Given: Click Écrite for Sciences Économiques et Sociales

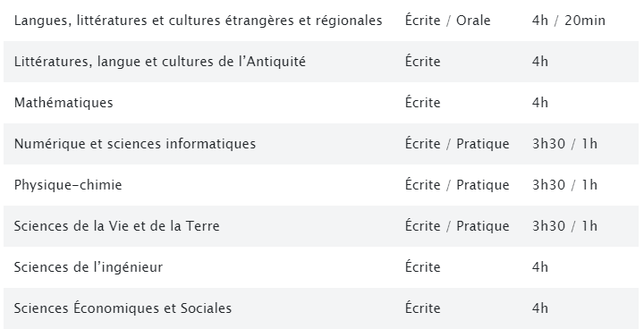Looking at the screenshot, I should pos(422,308).
